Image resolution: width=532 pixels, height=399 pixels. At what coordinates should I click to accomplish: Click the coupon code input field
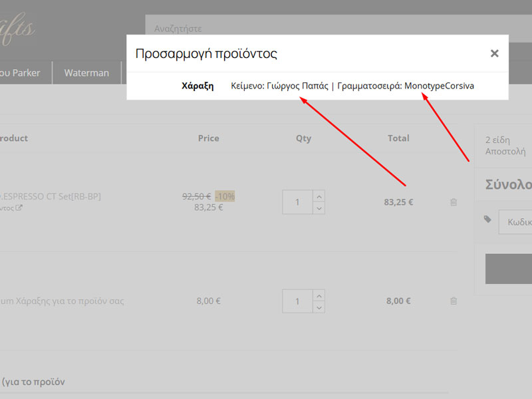[515, 222]
